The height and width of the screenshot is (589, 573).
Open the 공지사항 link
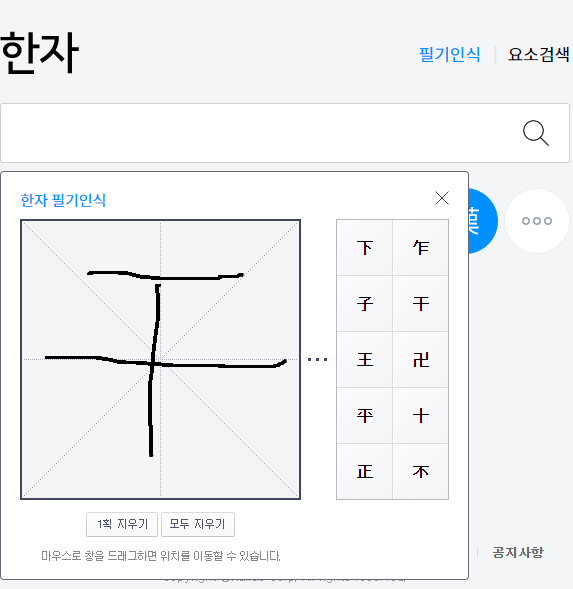tap(518, 552)
